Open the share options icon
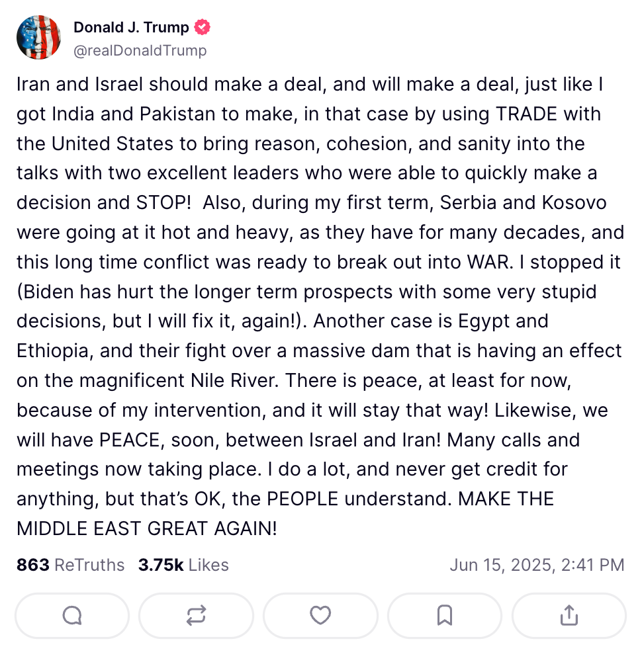Viewport: 642px width, 672px height. pos(569,616)
